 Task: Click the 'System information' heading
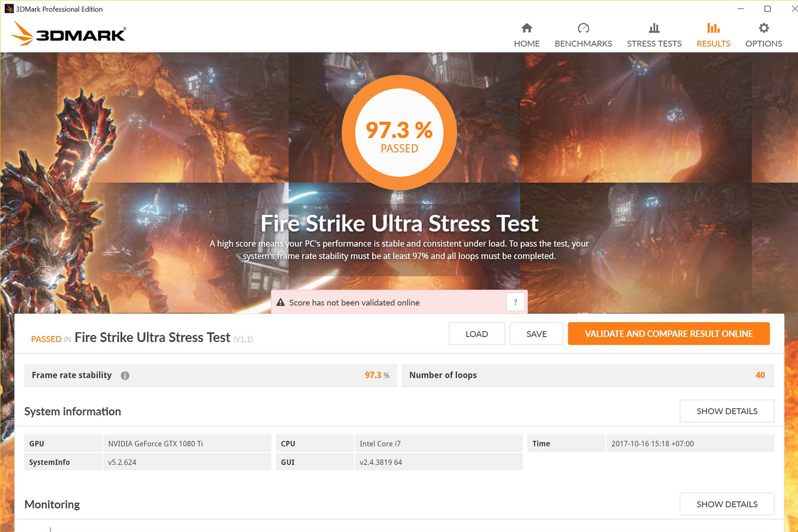point(72,412)
